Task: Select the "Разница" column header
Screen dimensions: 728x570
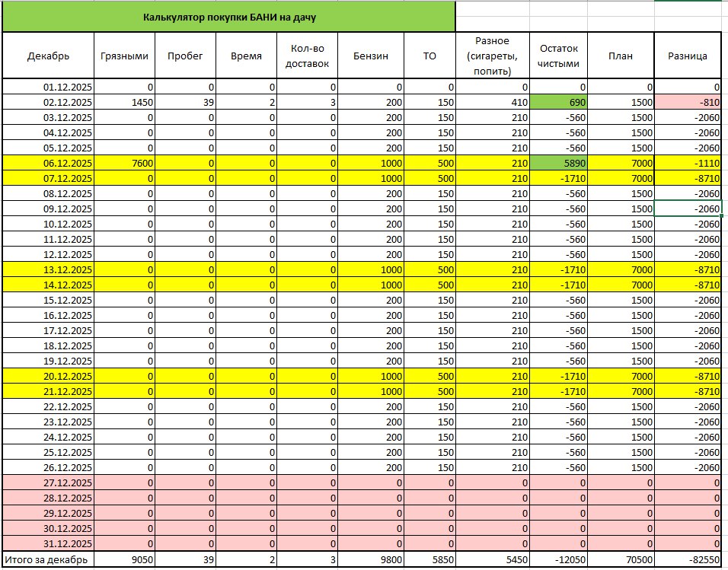Action: [687, 56]
